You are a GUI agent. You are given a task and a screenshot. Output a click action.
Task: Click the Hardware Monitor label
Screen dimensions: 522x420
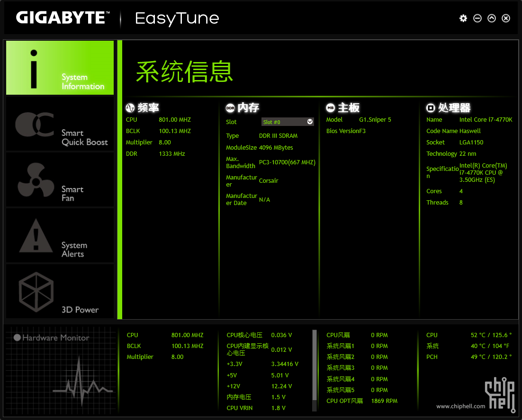[x=56, y=338]
